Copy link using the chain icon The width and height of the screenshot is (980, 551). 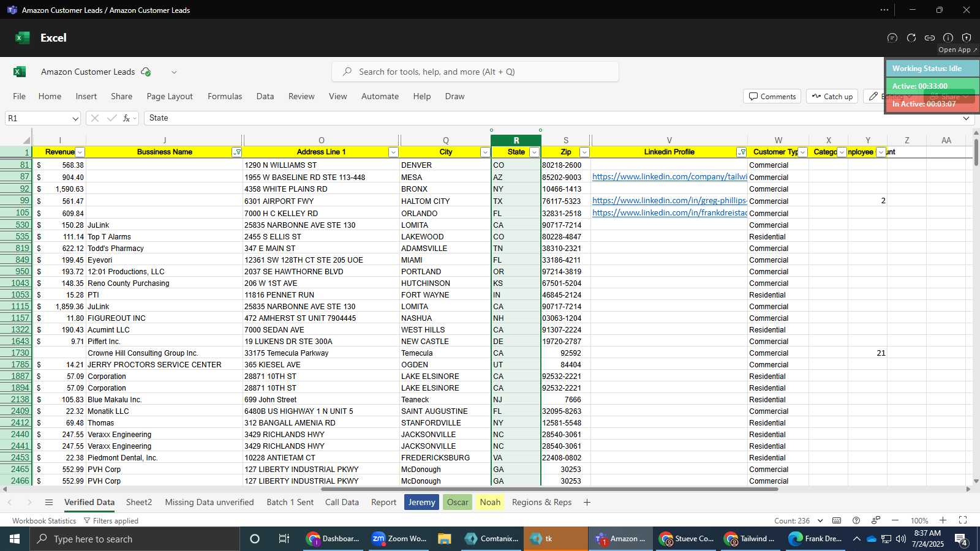tap(930, 38)
